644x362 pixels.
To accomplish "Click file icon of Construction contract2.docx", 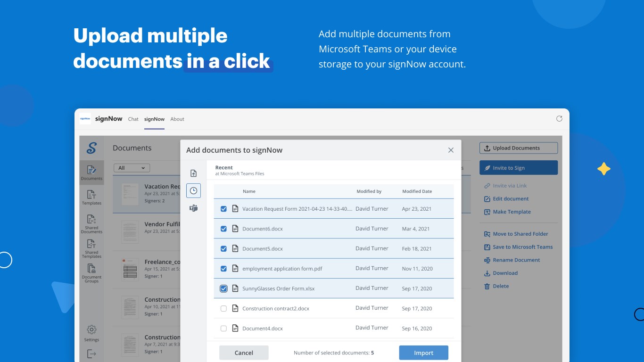I will (x=235, y=308).
